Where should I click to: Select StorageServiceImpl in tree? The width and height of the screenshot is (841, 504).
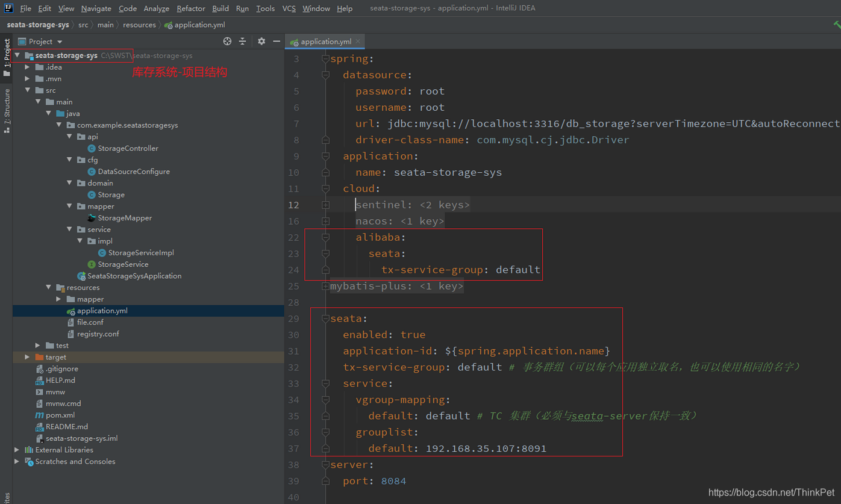click(141, 253)
